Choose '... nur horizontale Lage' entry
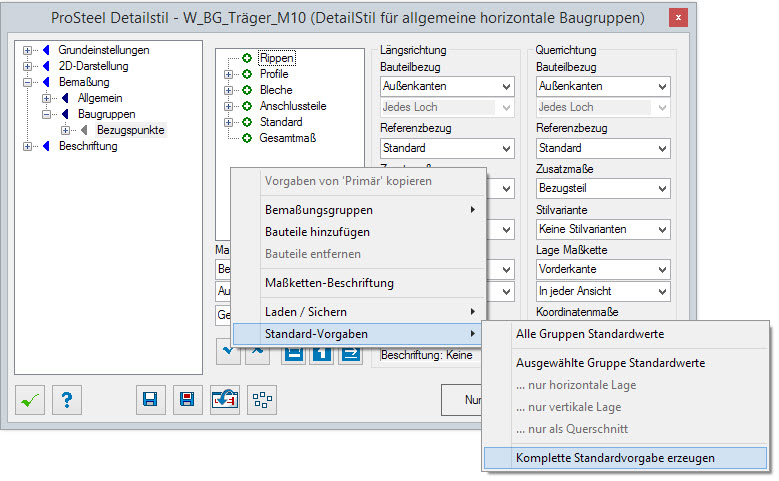This screenshot has height=481, width=779. [x=625, y=385]
